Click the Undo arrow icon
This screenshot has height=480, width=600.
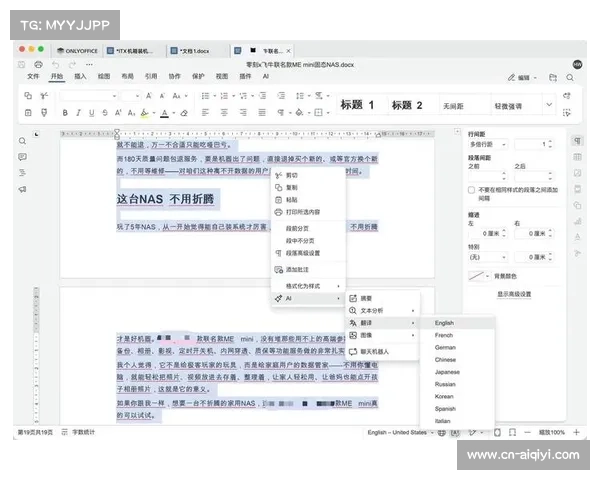[x=55, y=64]
